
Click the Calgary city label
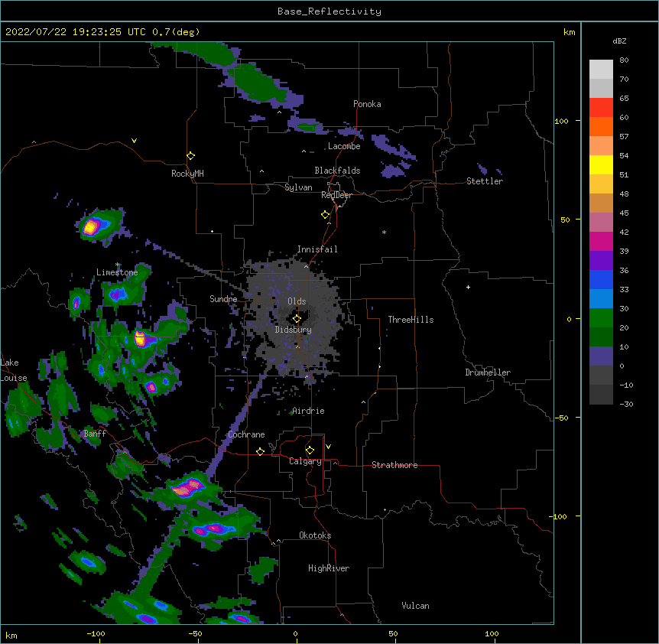point(305,461)
